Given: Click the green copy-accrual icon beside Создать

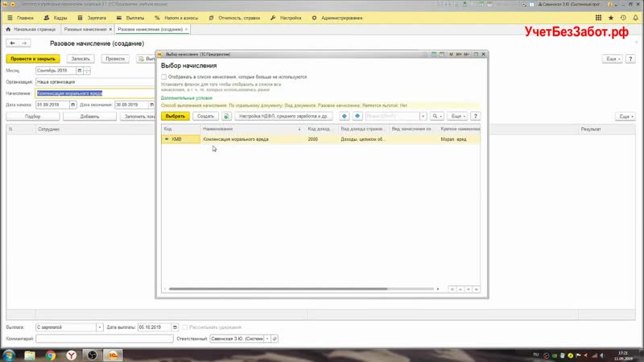Looking at the screenshot, I should click(x=227, y=116).
